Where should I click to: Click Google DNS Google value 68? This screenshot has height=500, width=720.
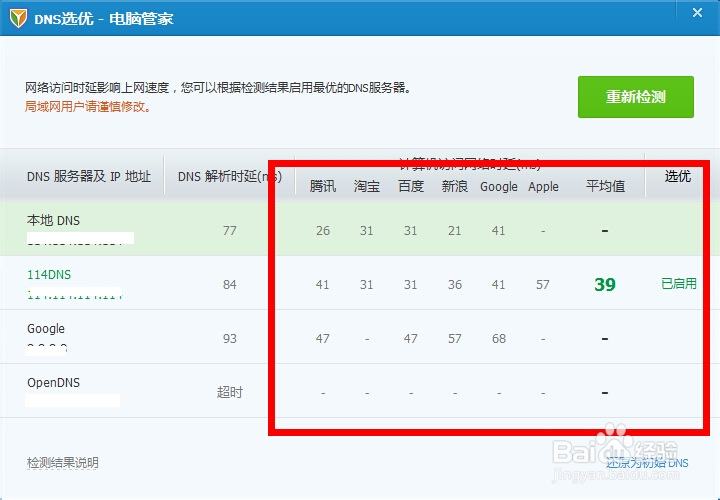[499, 339]
